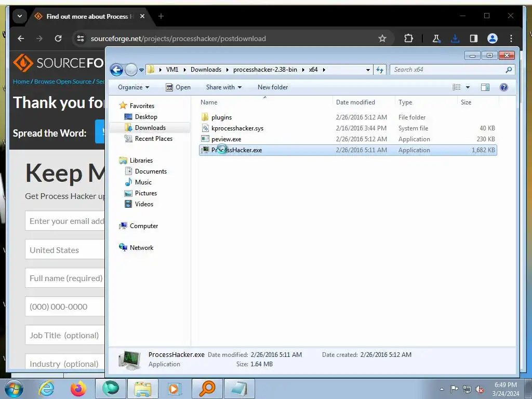This screenshot has width=532, height=399.
Task: Open the Chrome three-dot menu
Action: [511, 38]
